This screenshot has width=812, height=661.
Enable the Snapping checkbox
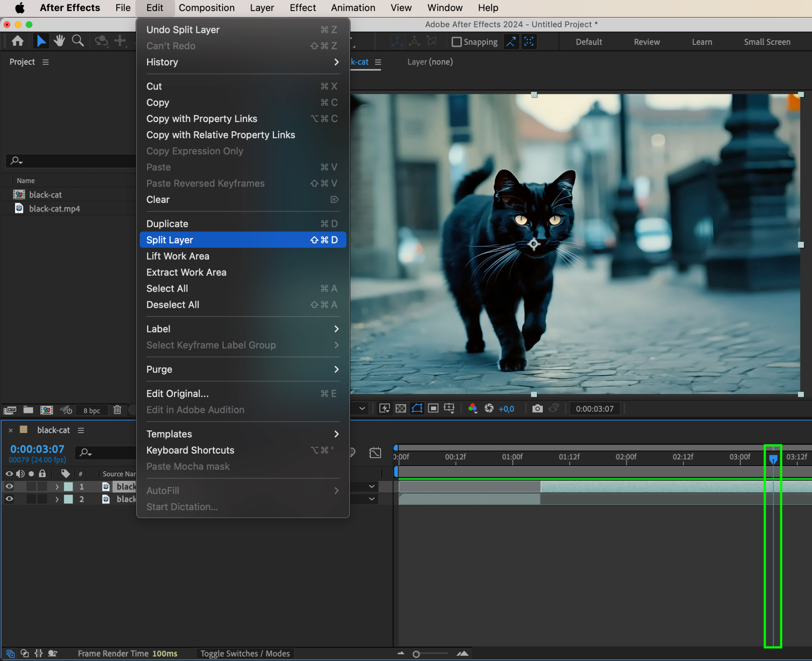[457, 42]
